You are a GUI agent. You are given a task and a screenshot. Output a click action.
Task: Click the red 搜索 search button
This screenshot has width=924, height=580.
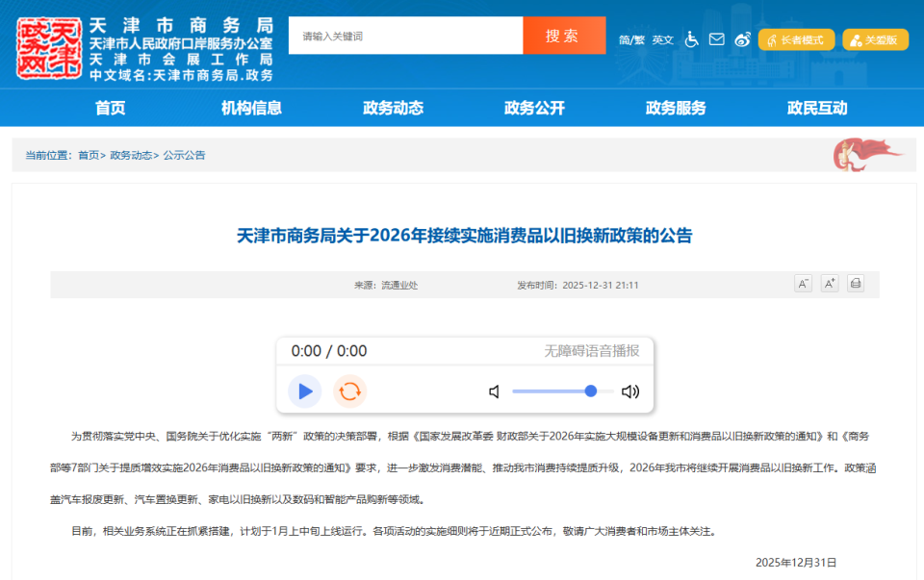click(564, 35)
